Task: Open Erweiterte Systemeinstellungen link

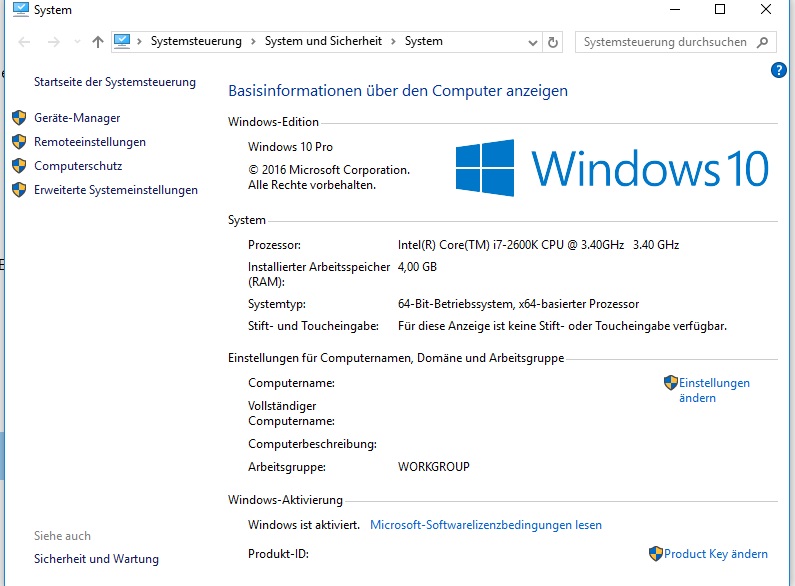Action: pyautogui.click(x=116, y=190)
